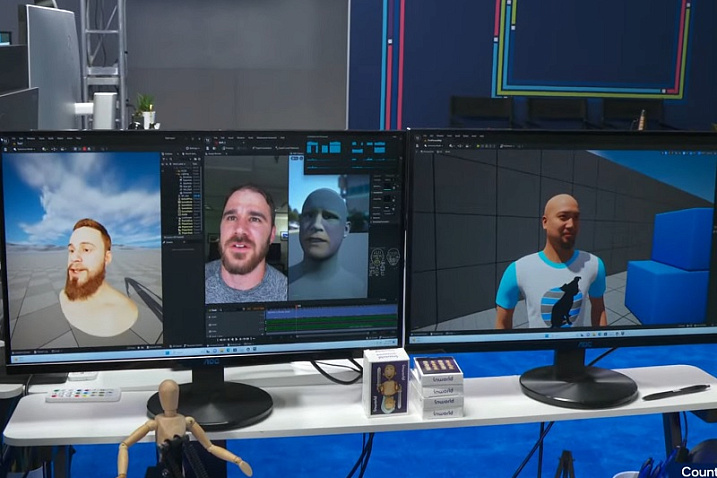Click the blue video track in sequencer
This screenshot has height=478, width=717.
[331, 312]
